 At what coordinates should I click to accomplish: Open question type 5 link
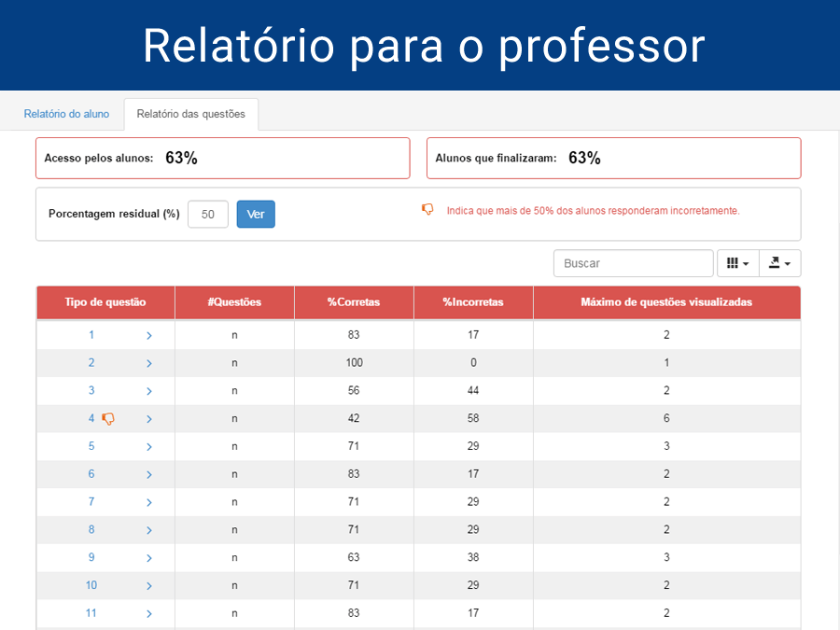pyautogui.click(x=91, y=446)
